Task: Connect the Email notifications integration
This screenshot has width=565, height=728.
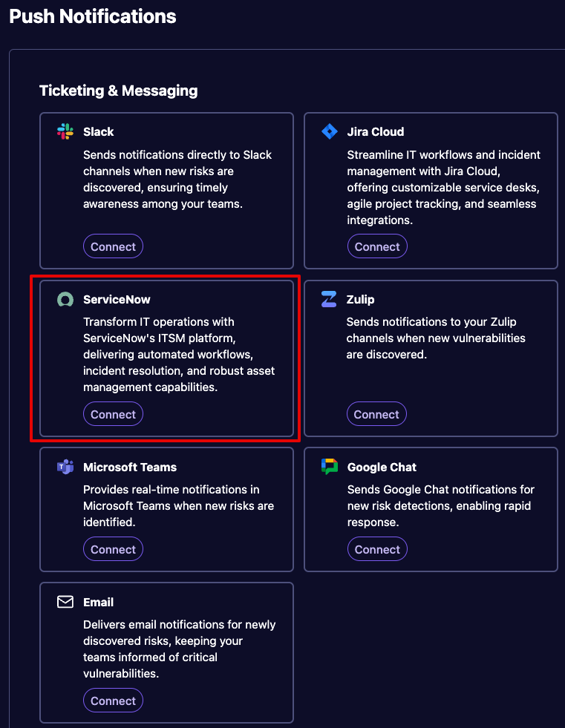Action: point(113,701)
